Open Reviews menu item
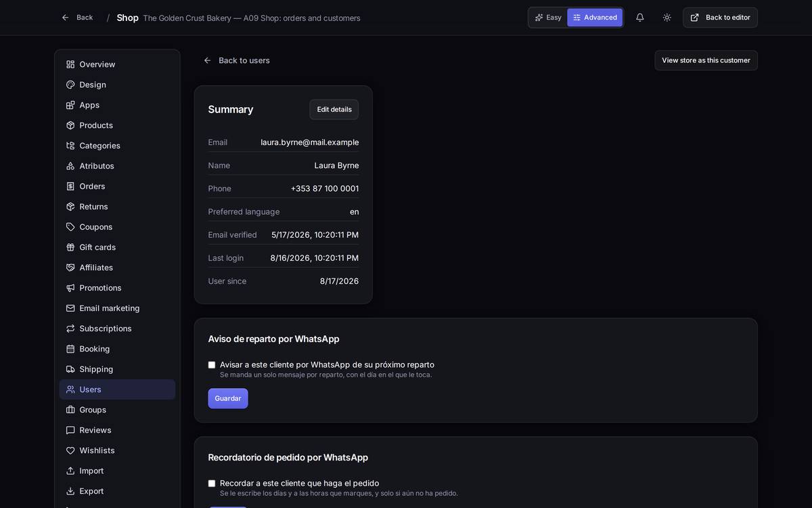 (117, 430)
